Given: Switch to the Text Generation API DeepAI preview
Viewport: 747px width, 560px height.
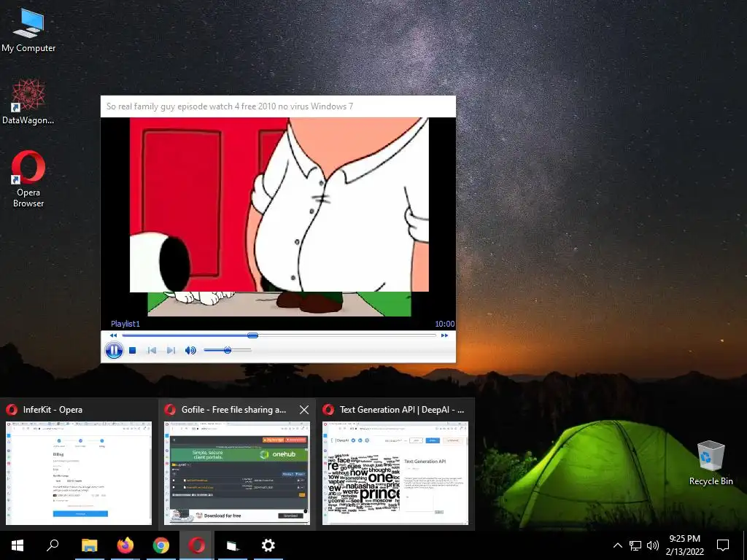Looking at the screenshot, I should [x=395, y=472].
